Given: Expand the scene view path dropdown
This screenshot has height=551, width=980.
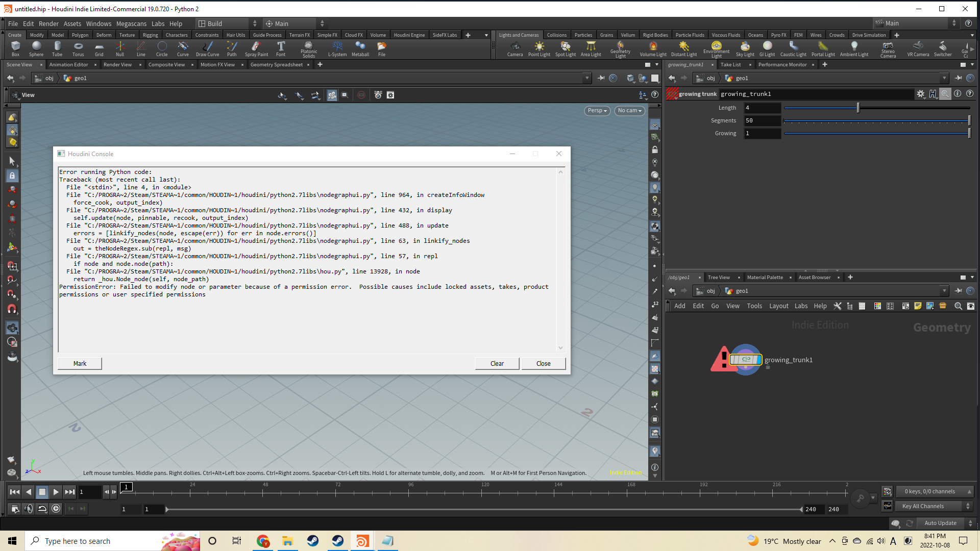Looking at the screenshot, I should [587, 78].
